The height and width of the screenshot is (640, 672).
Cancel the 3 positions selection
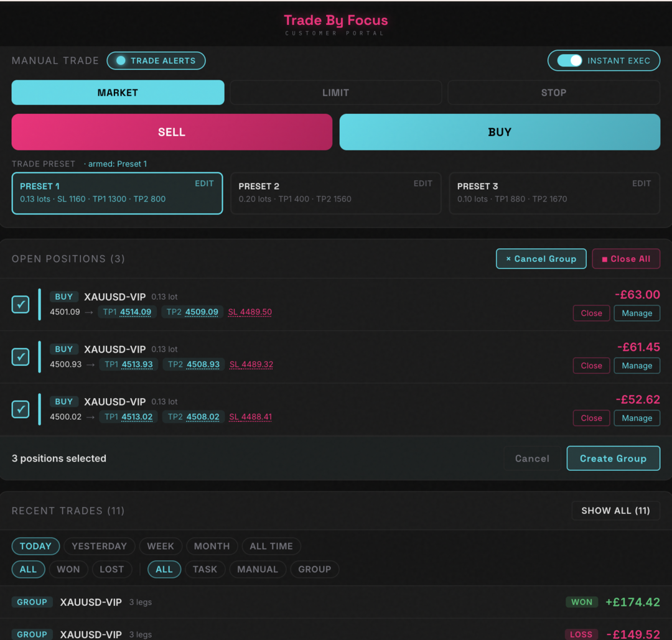click(x=532, y=458)
